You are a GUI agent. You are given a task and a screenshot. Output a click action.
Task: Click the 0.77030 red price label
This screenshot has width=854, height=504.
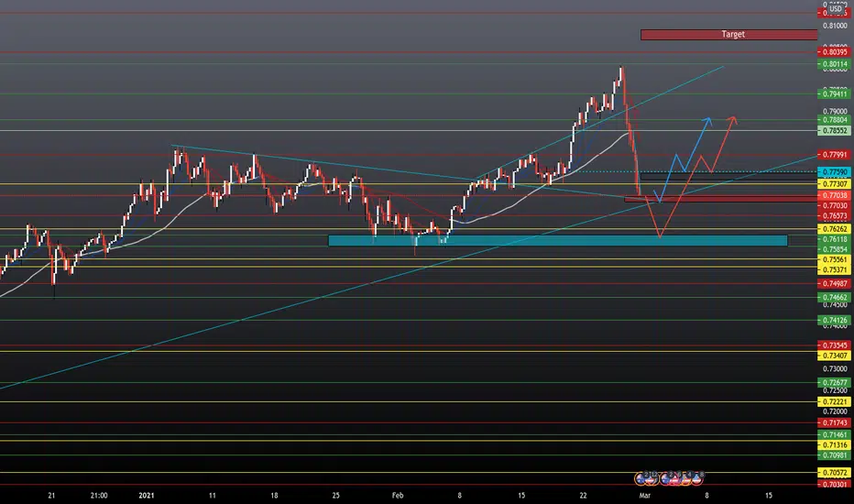point(835,205)
